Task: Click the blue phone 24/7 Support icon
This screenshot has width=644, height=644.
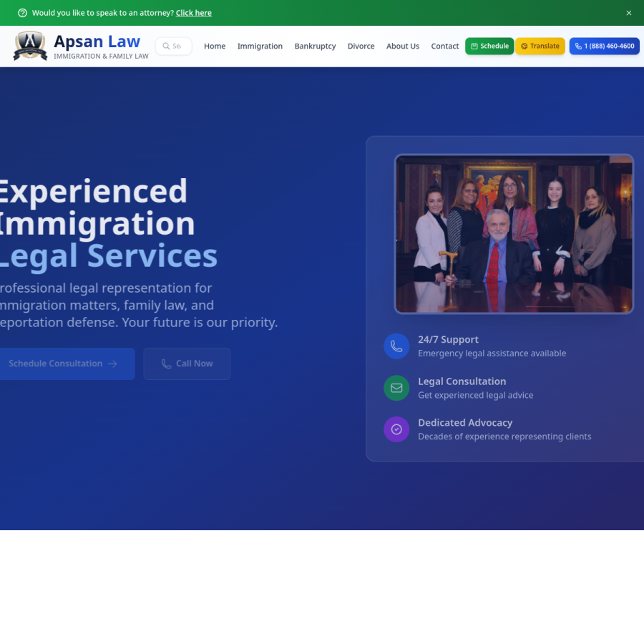Action: click(x=396, y=346)
